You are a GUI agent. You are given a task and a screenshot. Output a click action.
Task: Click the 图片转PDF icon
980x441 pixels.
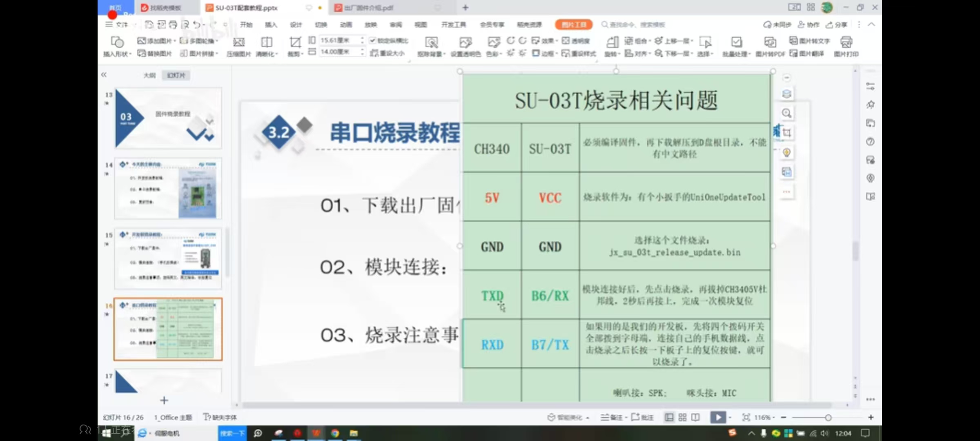point(771,46)
